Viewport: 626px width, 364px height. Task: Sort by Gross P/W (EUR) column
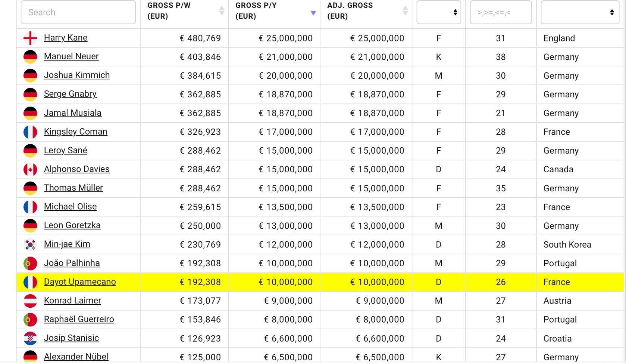click(221, 11)
